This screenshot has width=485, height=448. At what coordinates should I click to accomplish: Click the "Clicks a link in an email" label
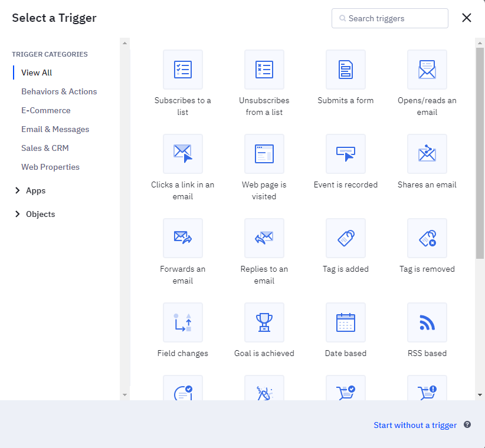(x=183, y=190)
